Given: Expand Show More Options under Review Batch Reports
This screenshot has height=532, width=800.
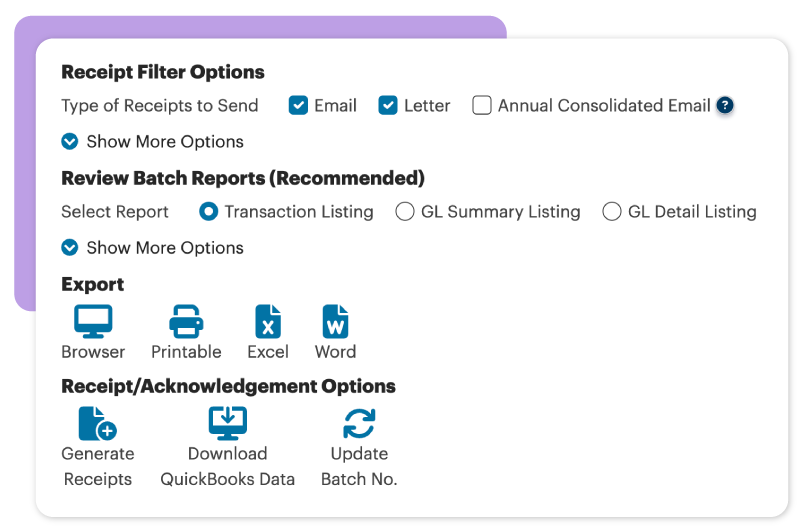Looking at the screenshot, I should [x=70, y=247].
